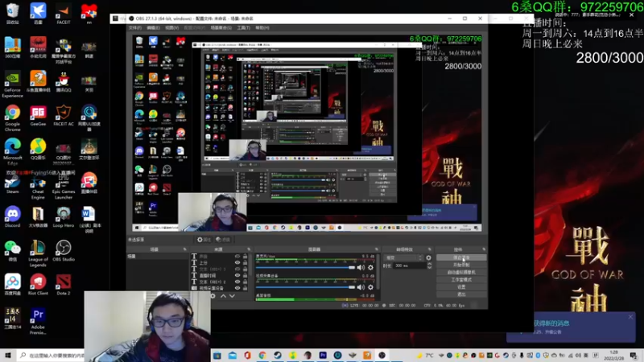
Task: Mute microphone channel speaker icon
Action: (361, 268)
